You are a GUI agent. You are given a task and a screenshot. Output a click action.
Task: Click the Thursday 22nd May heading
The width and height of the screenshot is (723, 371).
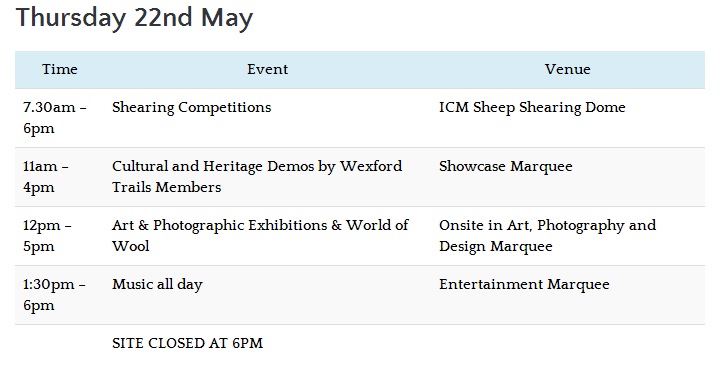tap(134, 18)
